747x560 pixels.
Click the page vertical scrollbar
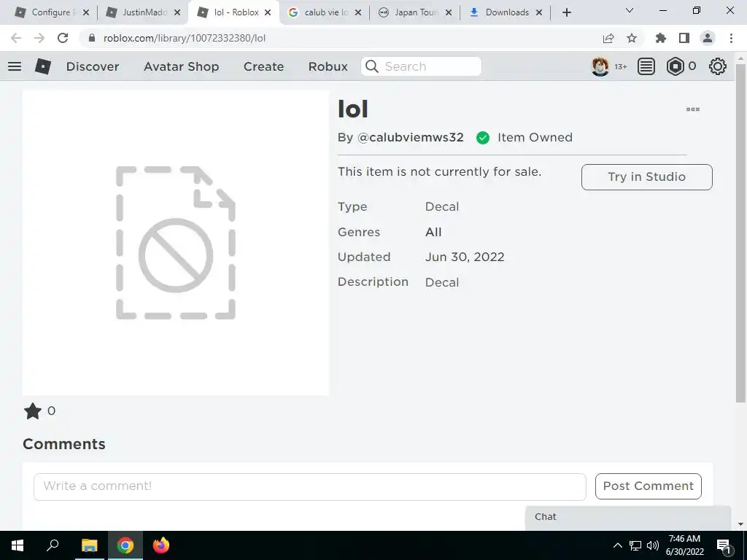(x=741, y=233)
